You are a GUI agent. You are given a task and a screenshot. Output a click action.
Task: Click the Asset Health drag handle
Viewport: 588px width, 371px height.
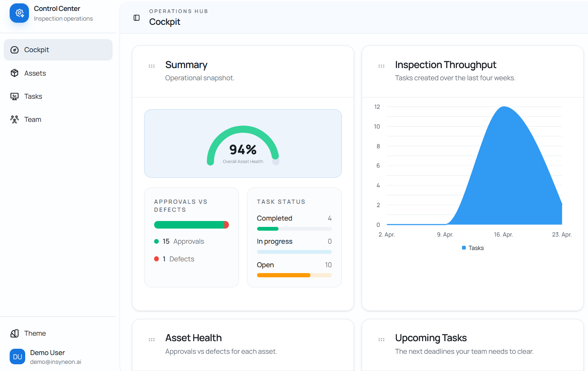tap(152, 339)
